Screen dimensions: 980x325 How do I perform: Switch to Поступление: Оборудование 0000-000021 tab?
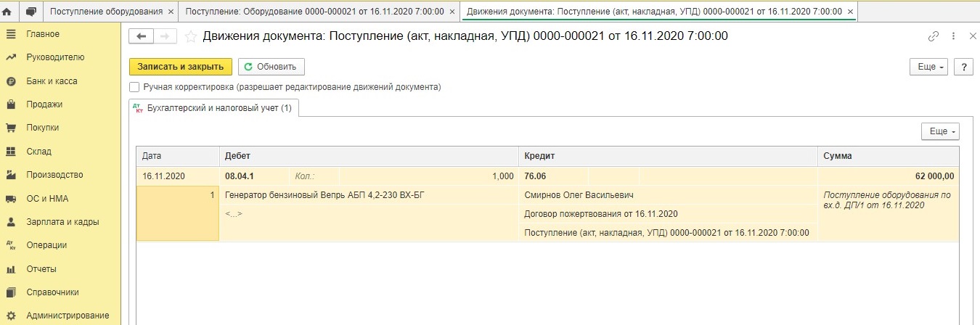314,12
